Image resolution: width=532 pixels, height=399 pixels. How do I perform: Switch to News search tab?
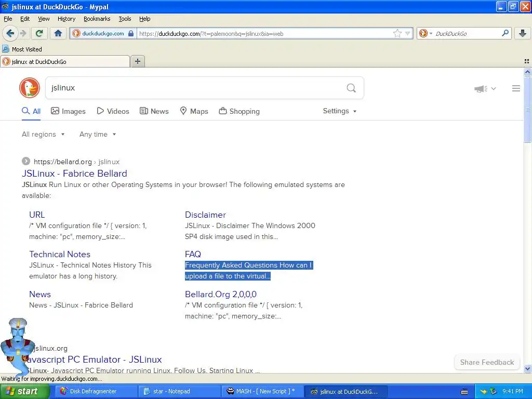154,111
